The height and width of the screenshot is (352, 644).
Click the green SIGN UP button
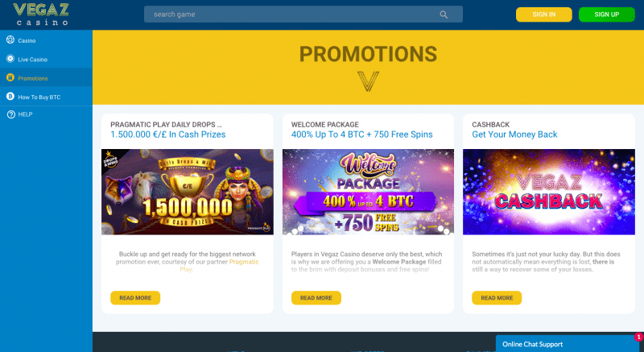point(607,14)
